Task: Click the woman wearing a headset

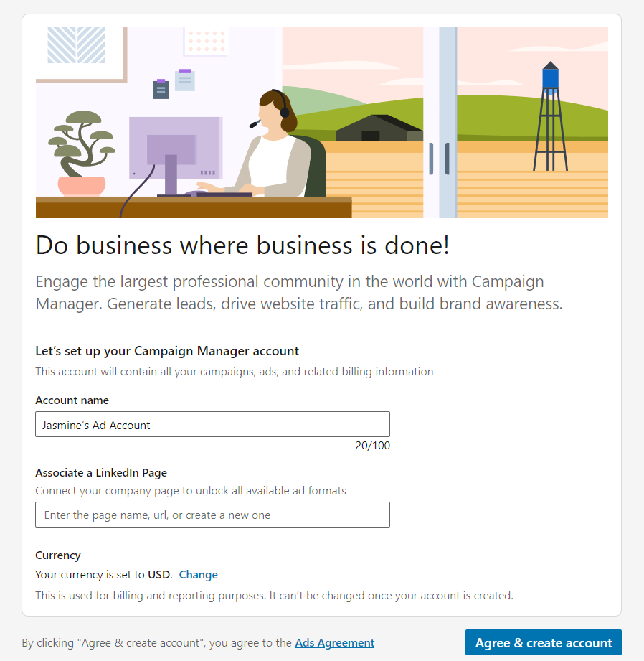Action: click(269, 144)
